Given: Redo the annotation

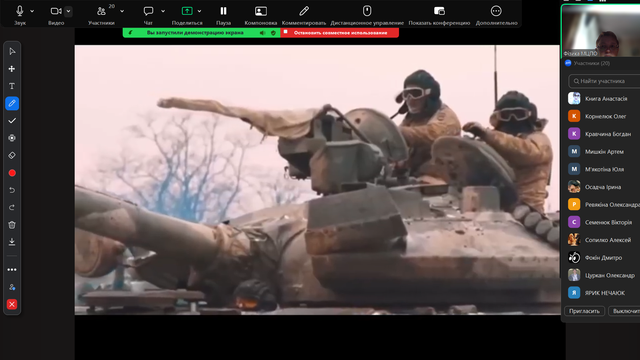Looking at the screenshot, I should tap(12, 207).
